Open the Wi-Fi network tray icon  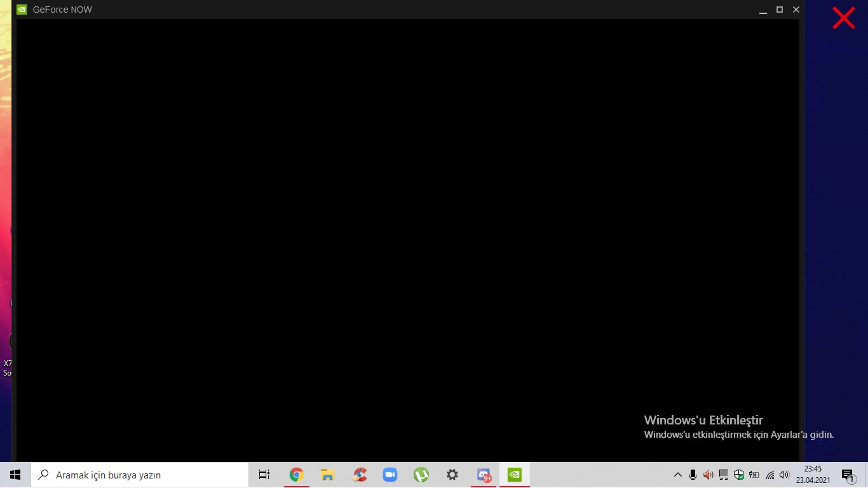click(770, 475)
